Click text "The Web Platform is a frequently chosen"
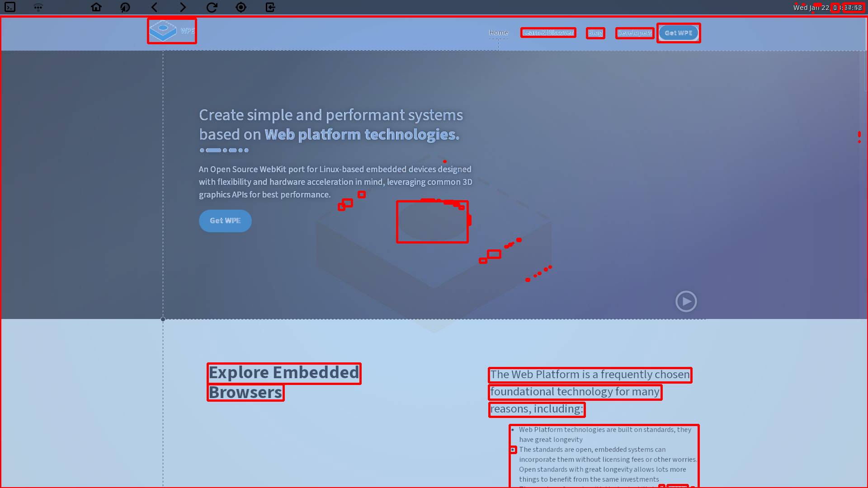Image resolution: width=868 pixels, height=488 pixels. pos(590,375)
